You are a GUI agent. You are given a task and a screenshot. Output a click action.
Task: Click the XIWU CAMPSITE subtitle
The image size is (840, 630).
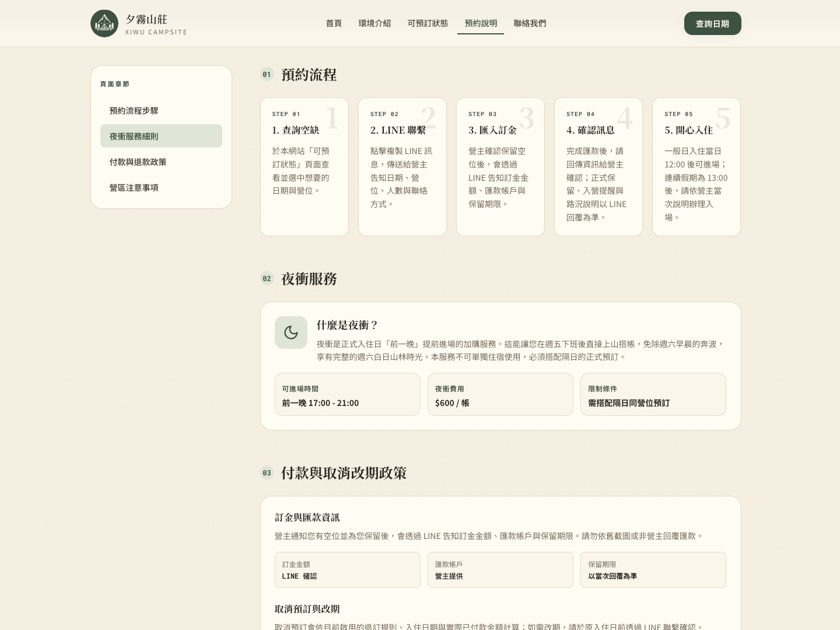156,32
